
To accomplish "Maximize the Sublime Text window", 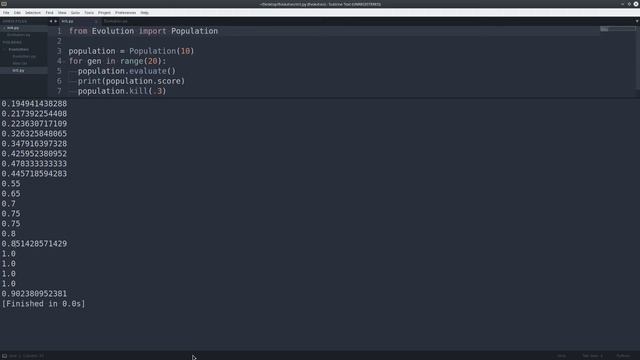I will click(629, 4).
